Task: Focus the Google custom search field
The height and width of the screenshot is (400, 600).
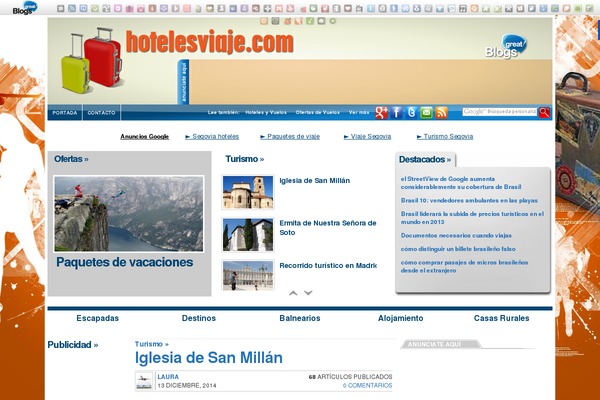Action: point(500,112)
